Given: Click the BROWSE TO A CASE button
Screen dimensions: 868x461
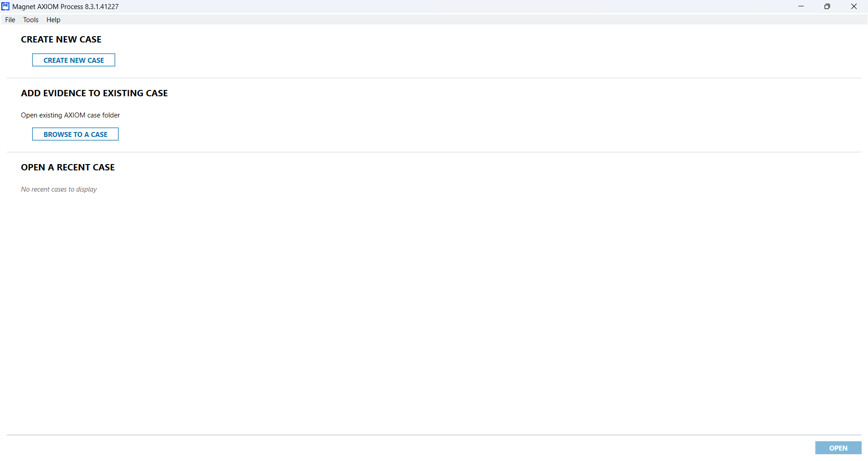Looking at the screenshot, I should (x=76, y=134).
